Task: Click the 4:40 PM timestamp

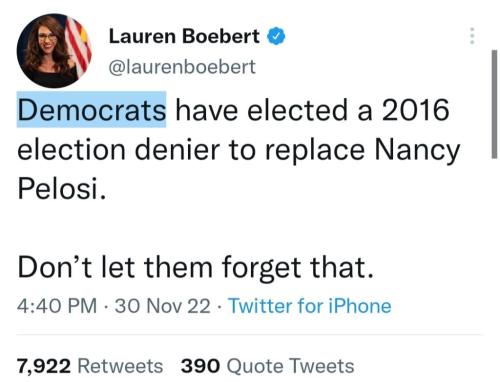Action: click(x=57, y=306)
